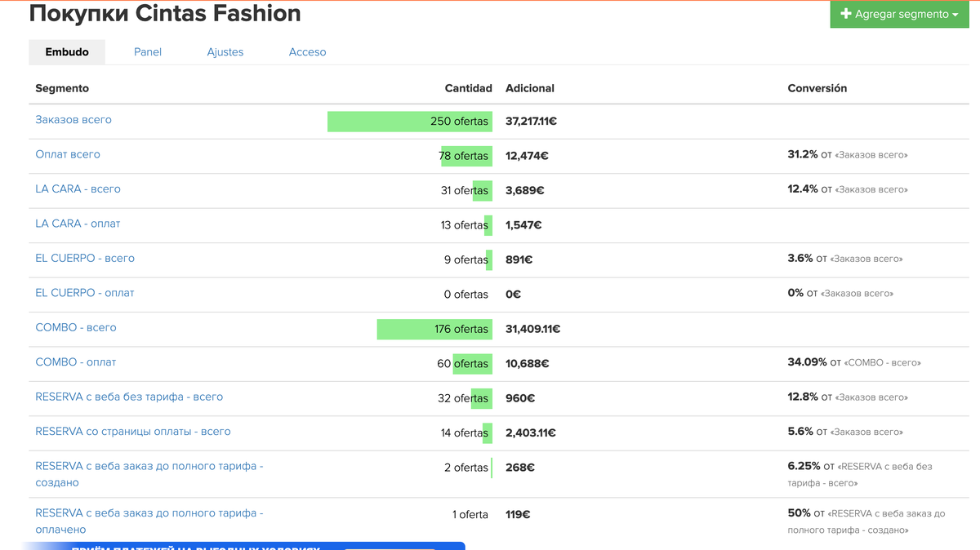
Task: Select the 1,547€ amount
Action: [x=523, y=225]
